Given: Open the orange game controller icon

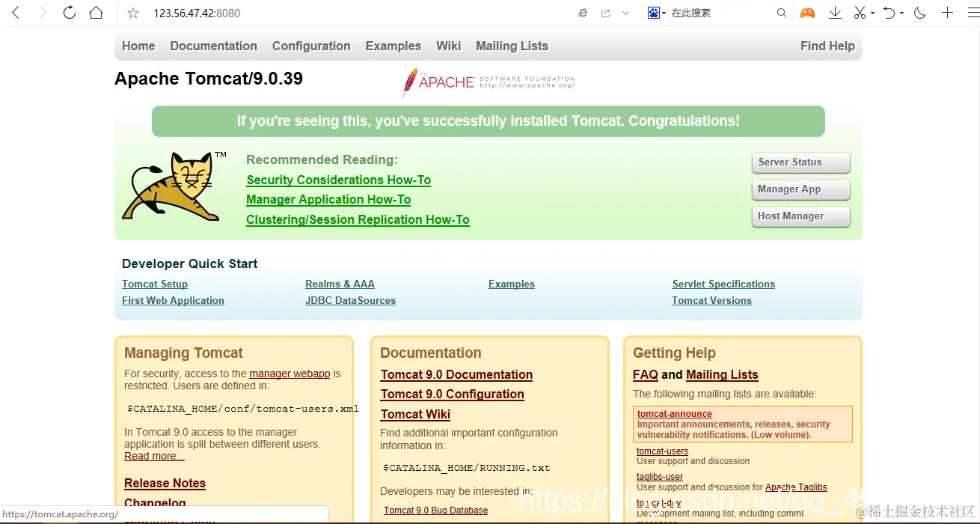Looking at the screenshot, I should [807, 13].
